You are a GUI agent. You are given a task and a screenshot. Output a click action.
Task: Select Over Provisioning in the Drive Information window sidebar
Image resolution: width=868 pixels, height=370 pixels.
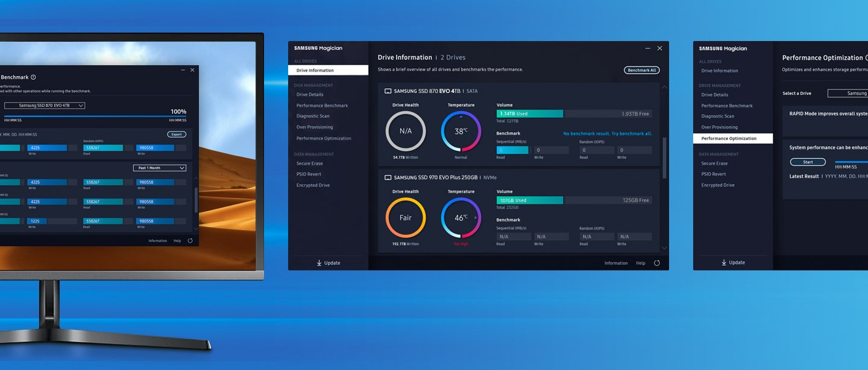pyautogui.click(x=315, y=127)
